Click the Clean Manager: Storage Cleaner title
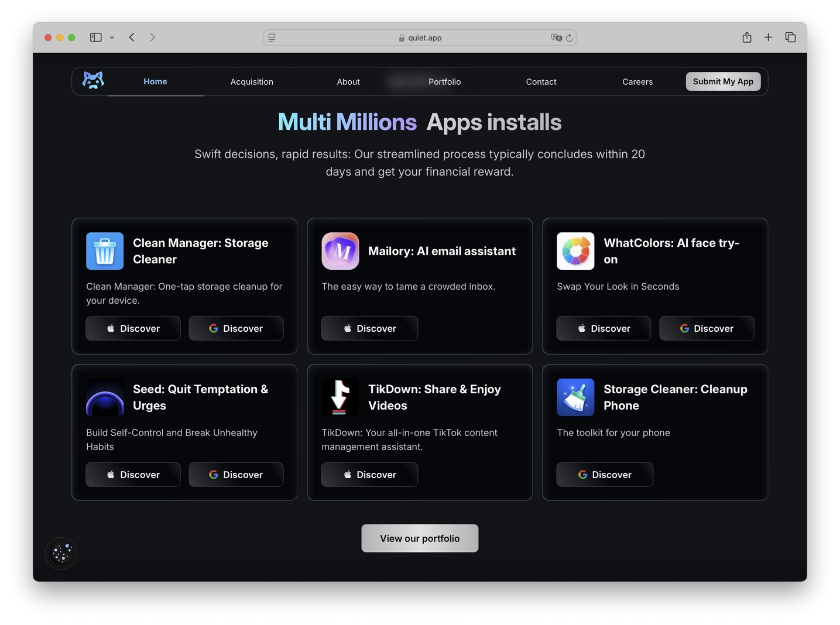The height and width of the screenshot is (625, 840). 201,251
